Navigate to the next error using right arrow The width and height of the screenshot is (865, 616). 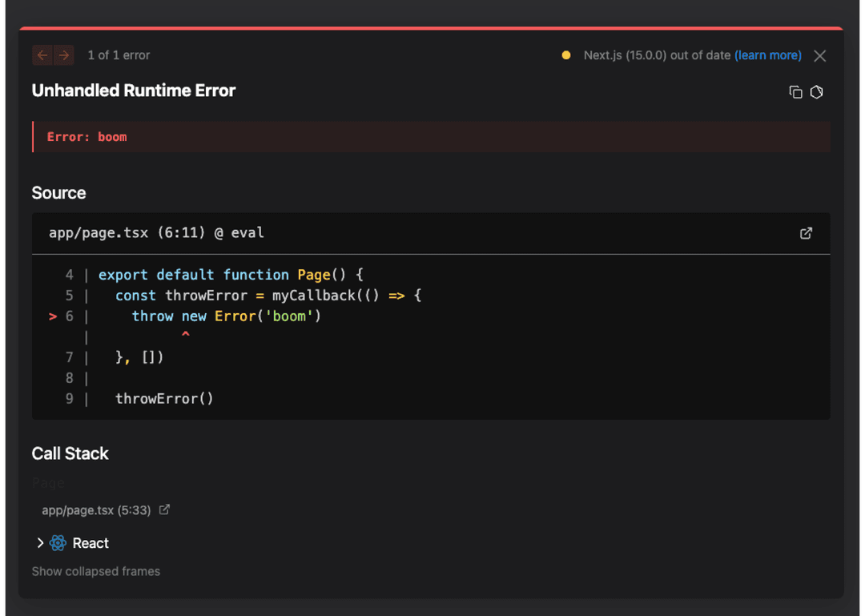pos(63,55)
